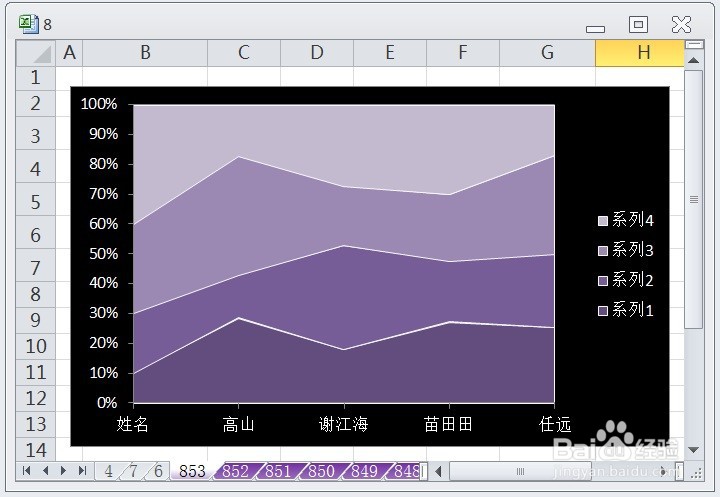Select row 14 header
This screenshot has height=497, width=720.
pyautogui.click(x=36, y=450)
